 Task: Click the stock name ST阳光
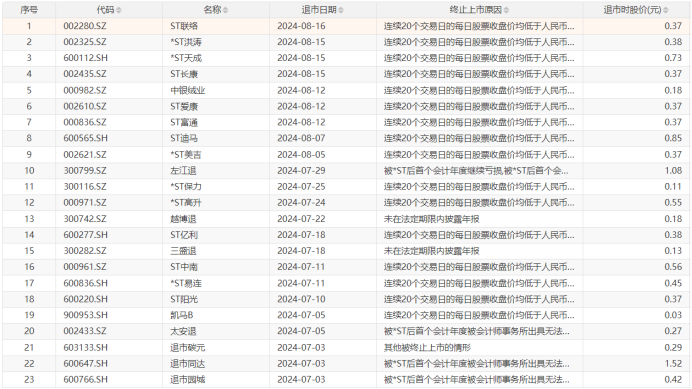184,299
